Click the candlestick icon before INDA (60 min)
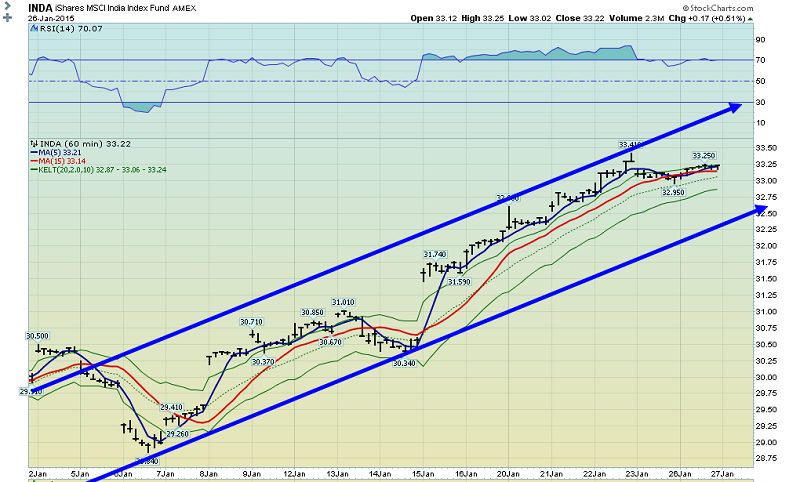Viewport: 800px width, 482px height. (34, 144)
